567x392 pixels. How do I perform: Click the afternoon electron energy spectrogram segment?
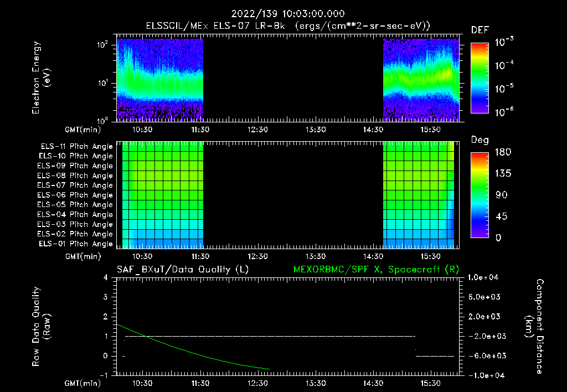[421, 79]
